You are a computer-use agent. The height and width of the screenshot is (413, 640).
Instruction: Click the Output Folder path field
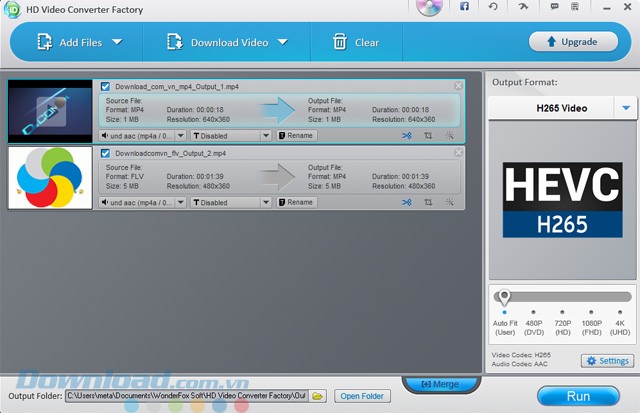click(187, 396)
